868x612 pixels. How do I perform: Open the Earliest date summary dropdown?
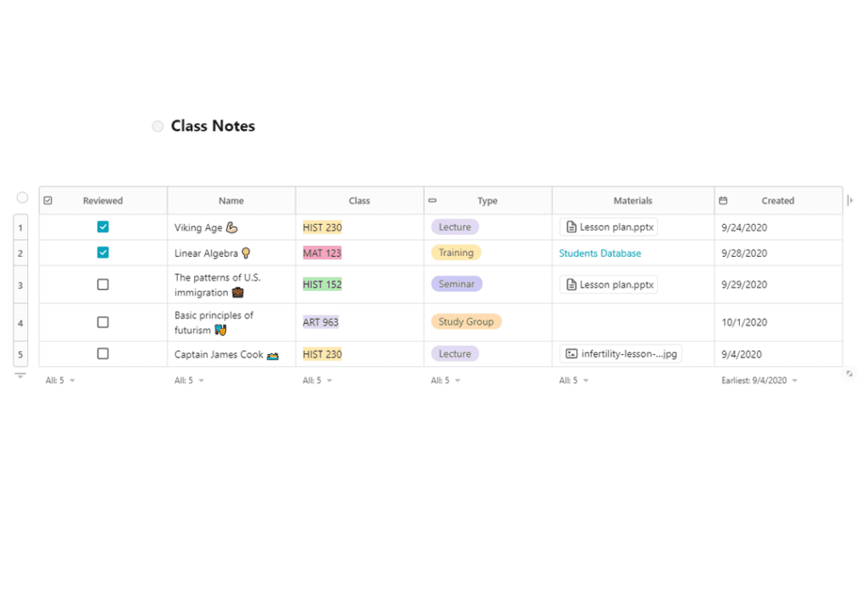759,381
